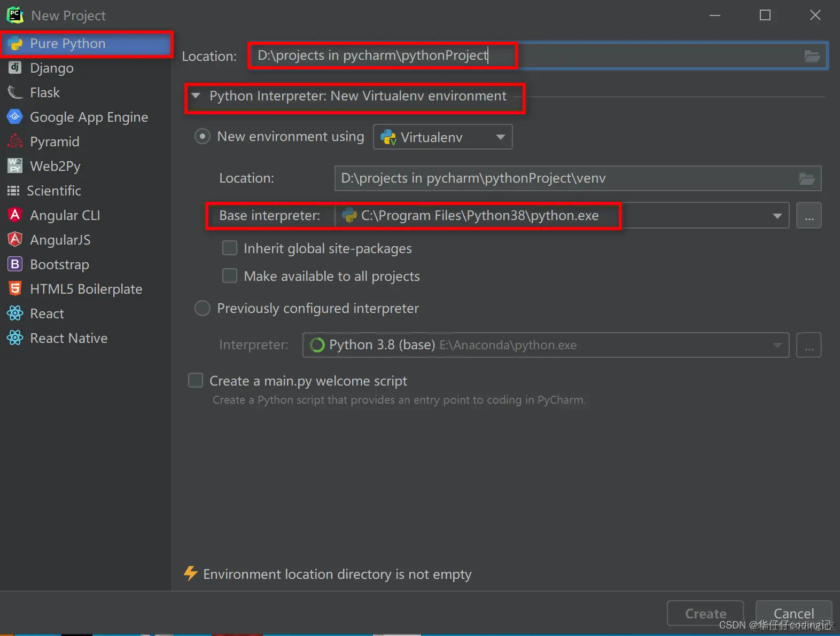Click python icon in Base interpreter field
The width and height of the screenshot is (840, 636).
tap(349, 215)
